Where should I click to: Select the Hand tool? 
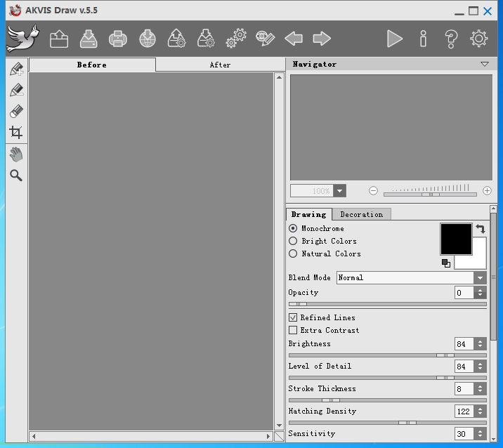(16, 154)
